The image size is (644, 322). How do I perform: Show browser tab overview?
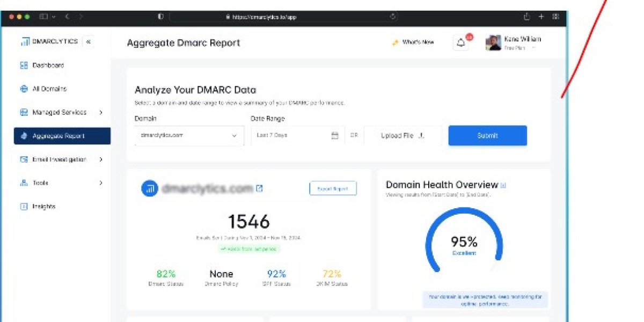555,17
